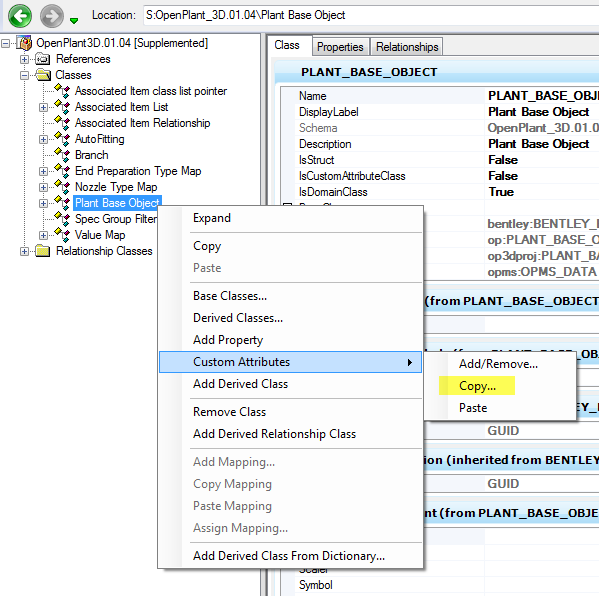Viewport: 599px width, 596px height.
Task: Open the navigation history dropdown arrow
Action: [74, 21]
